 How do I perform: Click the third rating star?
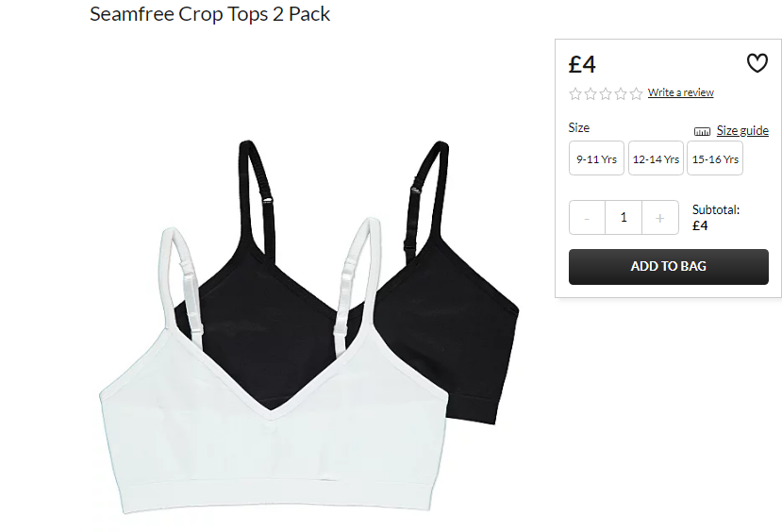[x=606, y=93]
